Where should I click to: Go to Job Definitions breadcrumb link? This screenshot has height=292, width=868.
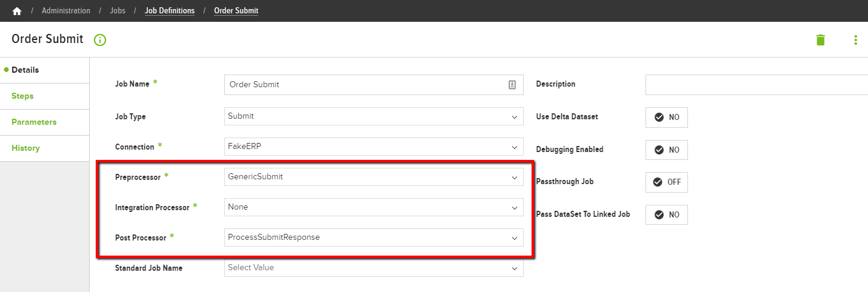[x=170, y=11]
